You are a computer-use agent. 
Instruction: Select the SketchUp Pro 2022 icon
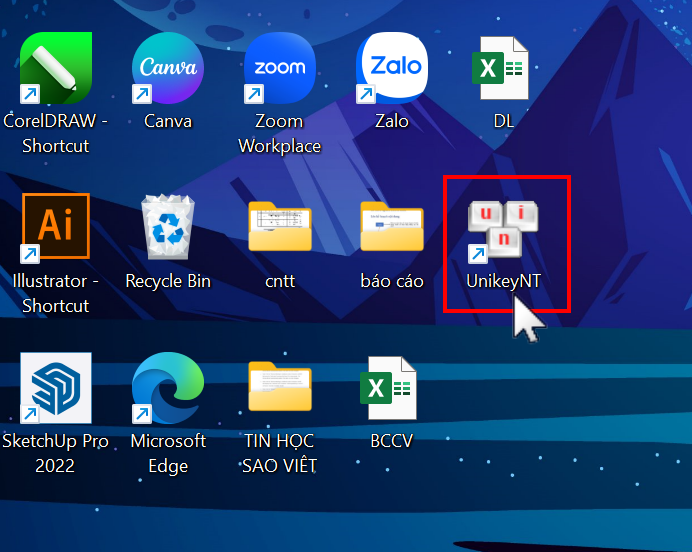[56, 388]
